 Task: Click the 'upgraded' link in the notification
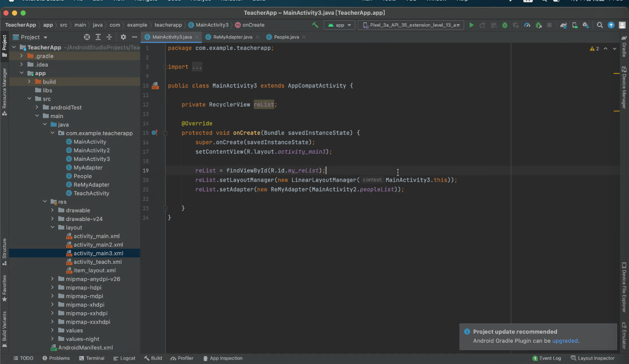564,341
